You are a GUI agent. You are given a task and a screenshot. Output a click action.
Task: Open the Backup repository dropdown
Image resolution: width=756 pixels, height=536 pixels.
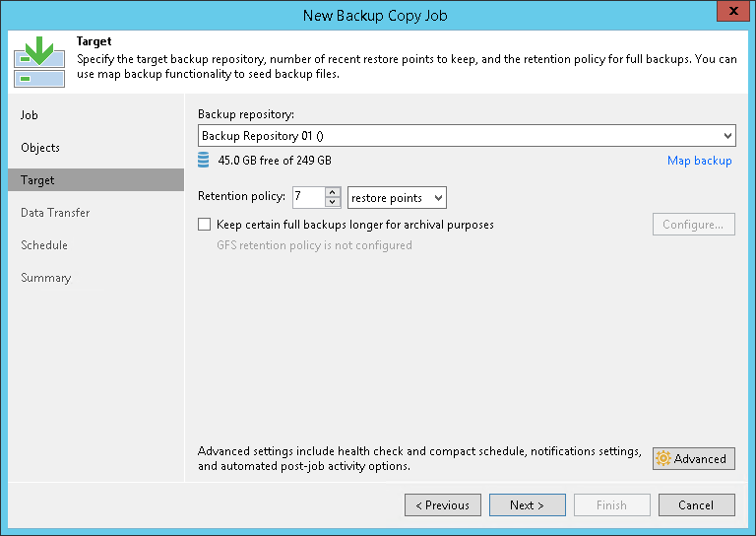tap(727, 136)
